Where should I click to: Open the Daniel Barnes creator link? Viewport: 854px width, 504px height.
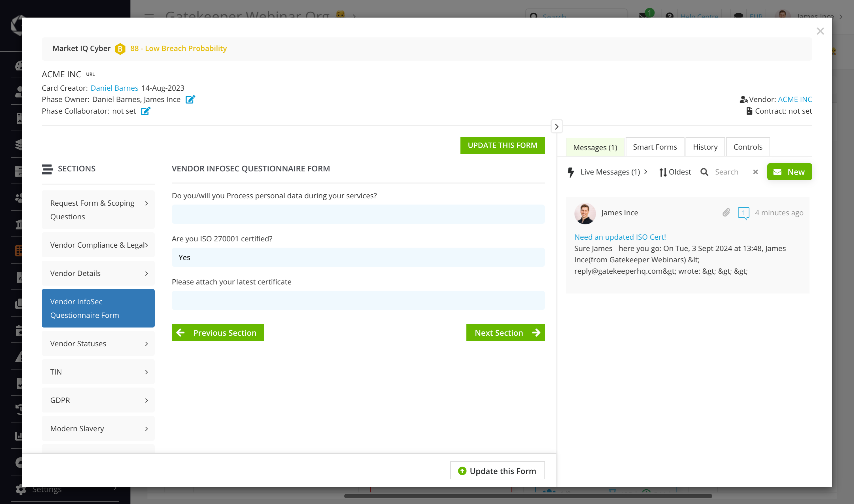coord(114,88)
